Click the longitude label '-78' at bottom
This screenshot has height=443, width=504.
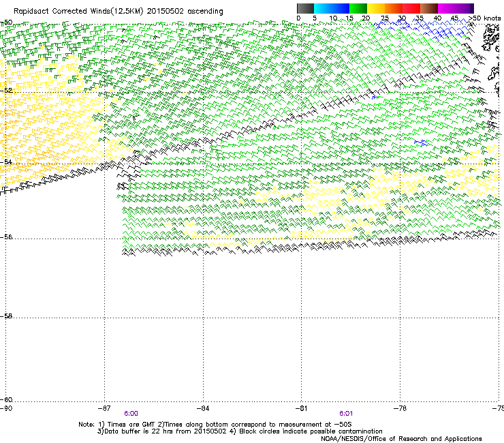400,408
